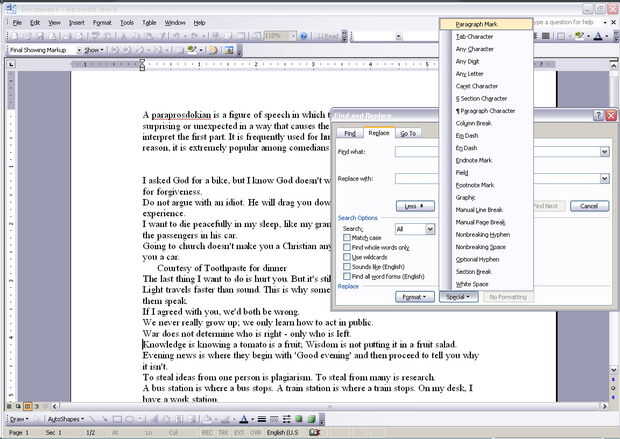620x439 pixels.
Task: Choose Tab Character from Special menu
Action: tap(486, 36)
